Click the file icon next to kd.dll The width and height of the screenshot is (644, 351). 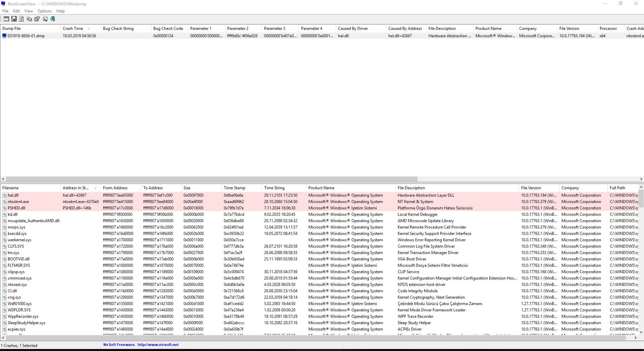(5, 214)
